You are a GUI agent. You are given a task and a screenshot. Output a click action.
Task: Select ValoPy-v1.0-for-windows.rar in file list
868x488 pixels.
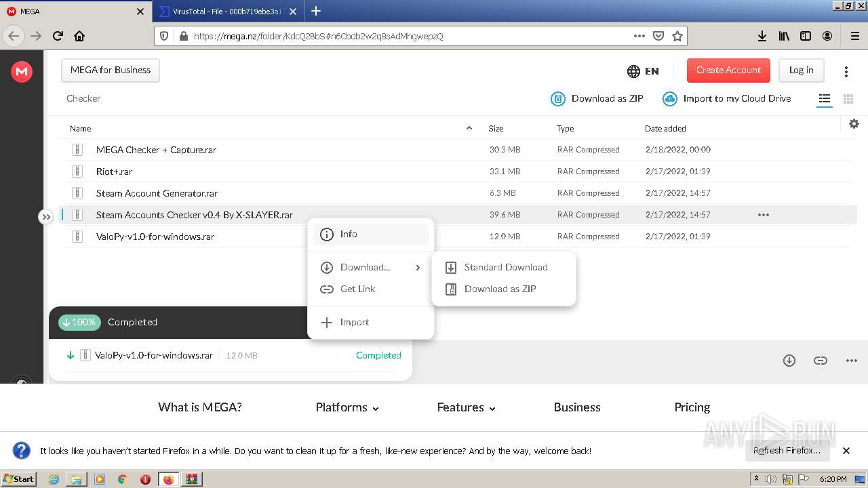(x=458, y=237)
